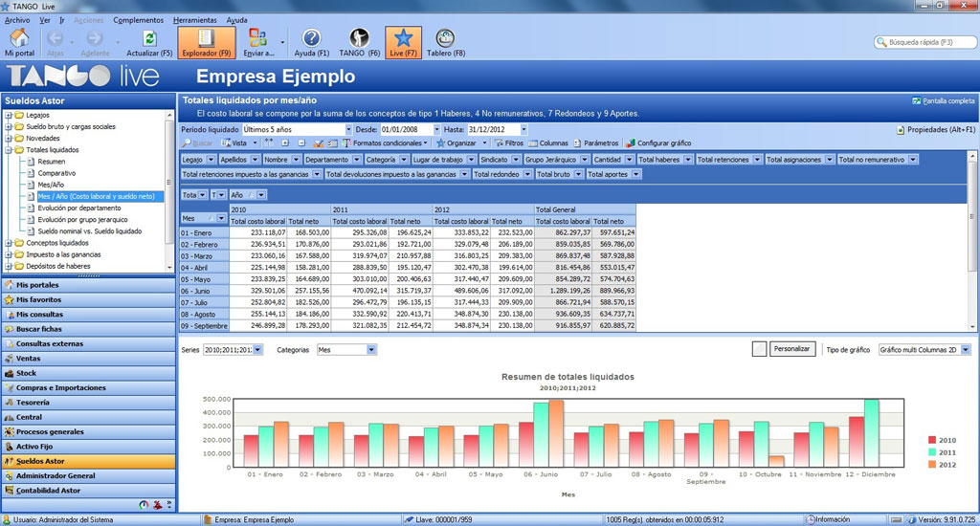Viewport: 980px width, 526px height.
Task: Toggle the Explorador (F9) panel button
Action: (207, 42)
